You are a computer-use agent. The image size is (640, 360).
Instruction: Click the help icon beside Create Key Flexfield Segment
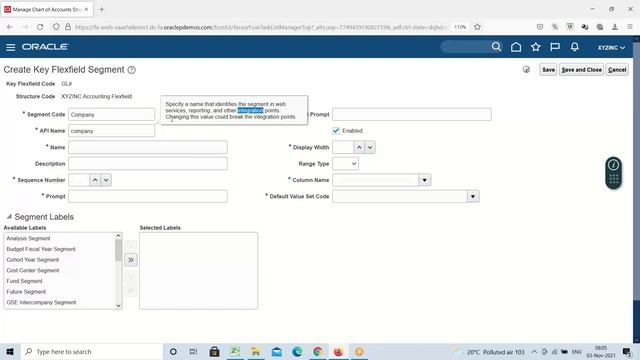tap(131, 70)
